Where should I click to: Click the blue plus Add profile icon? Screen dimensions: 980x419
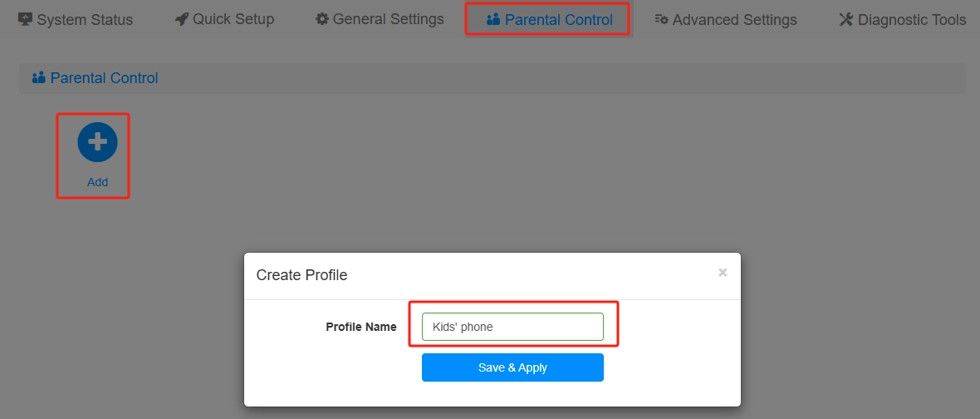click(97, 142)
